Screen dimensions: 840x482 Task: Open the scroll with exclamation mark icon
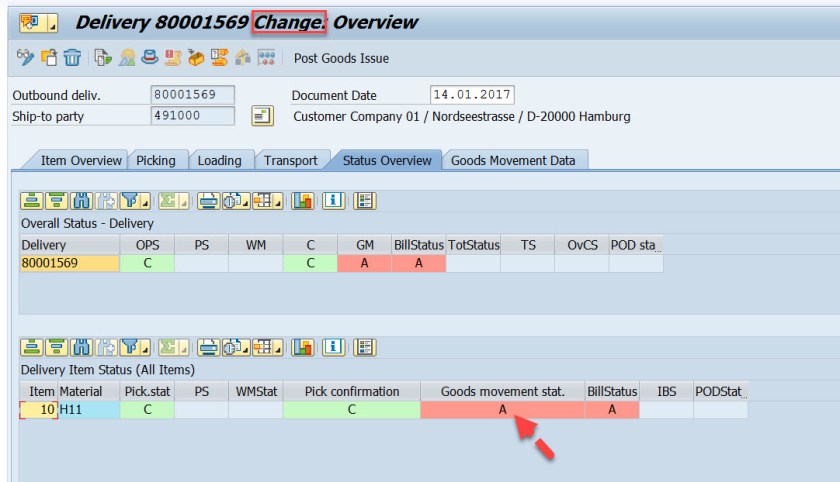172,57
